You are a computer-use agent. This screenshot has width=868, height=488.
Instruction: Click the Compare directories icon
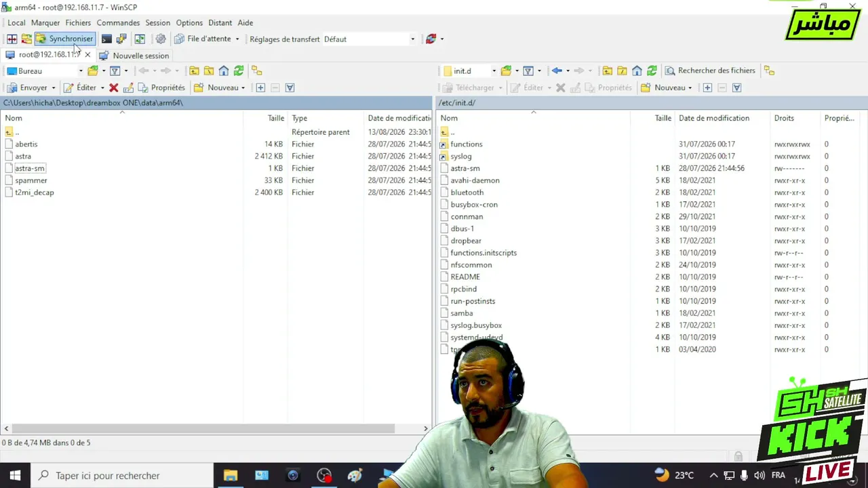pos(12,39)
